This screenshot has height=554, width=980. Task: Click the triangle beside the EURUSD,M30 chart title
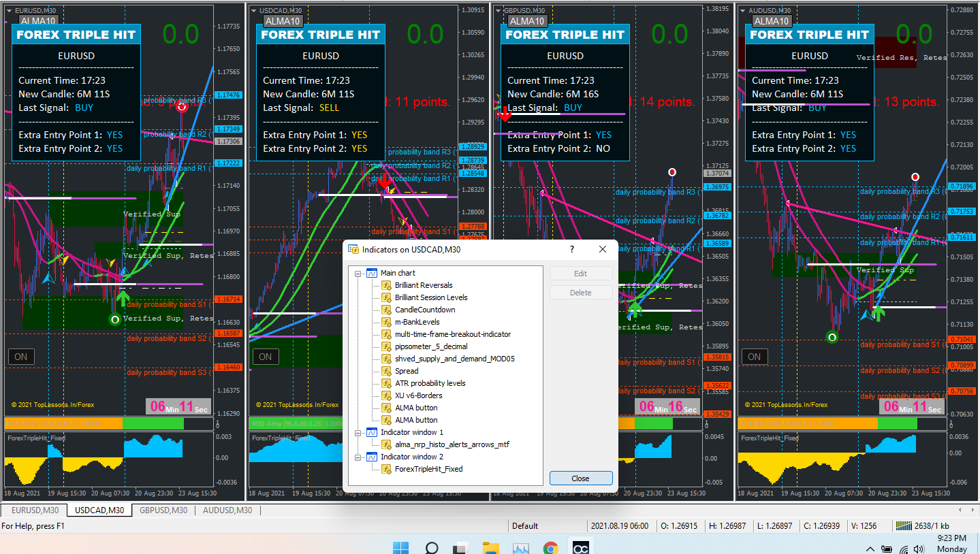tap(9, 10)
